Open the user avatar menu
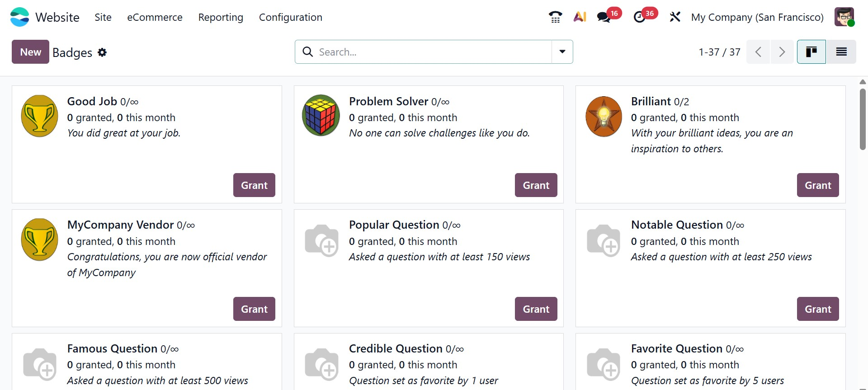The height and width of the screenshot is (390, 868). click(844, 17)
